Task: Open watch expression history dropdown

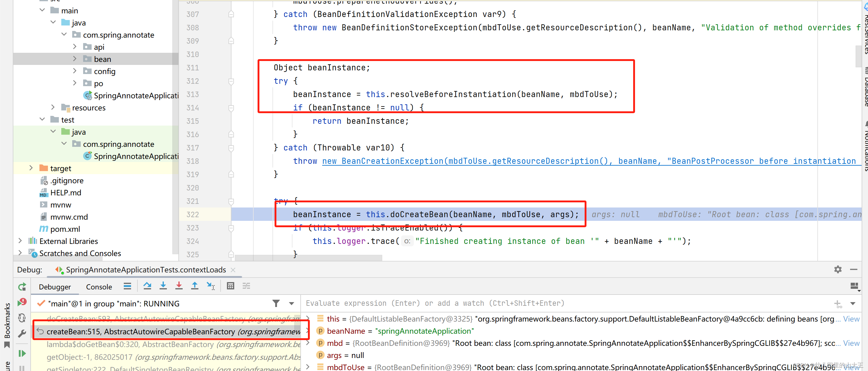Action: [853, 304]
